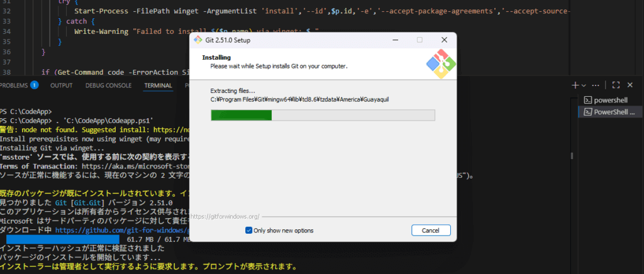Toggle the Only show new options checkbox
644x274 pixels.
click(x=249, y=231)
